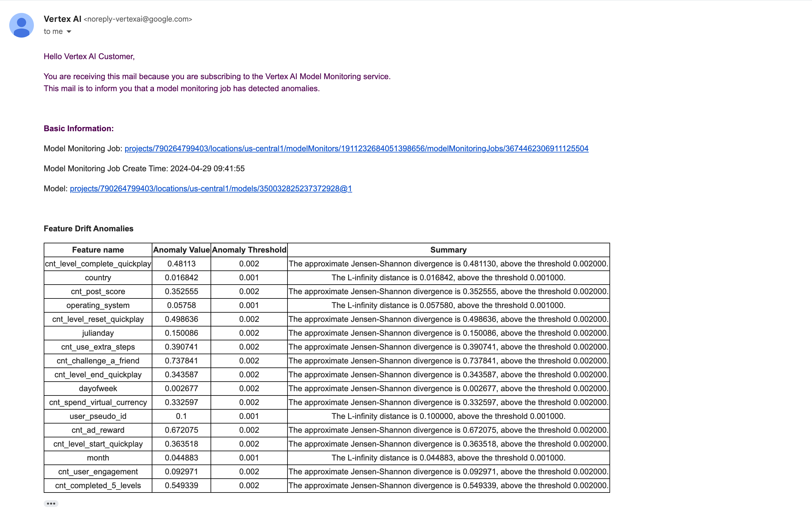
Task: Click the Vertex AI sender name
Action: (x=62, y=19)
